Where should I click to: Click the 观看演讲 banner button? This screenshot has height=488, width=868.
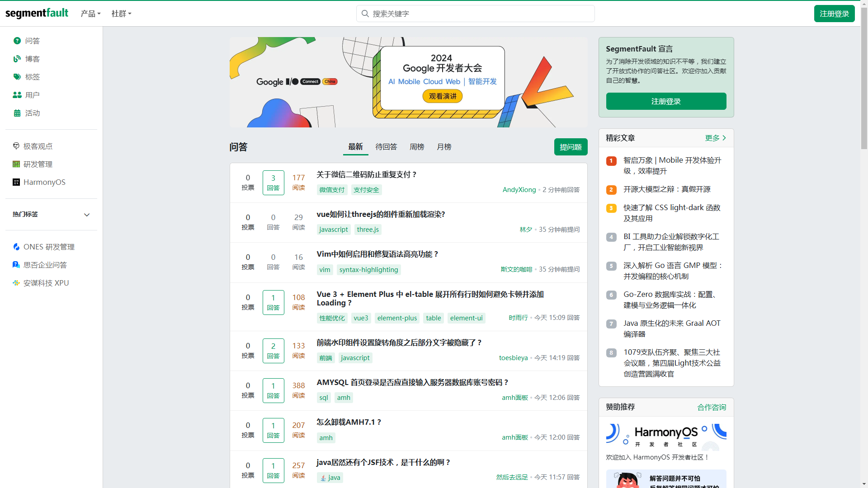[x=443, y=96]
